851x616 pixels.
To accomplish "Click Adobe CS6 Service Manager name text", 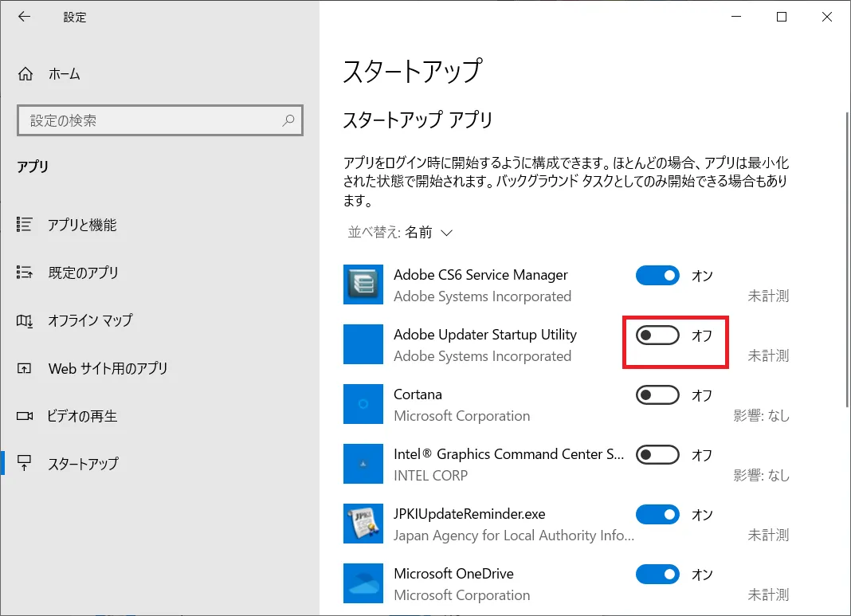I will (480, 275).
